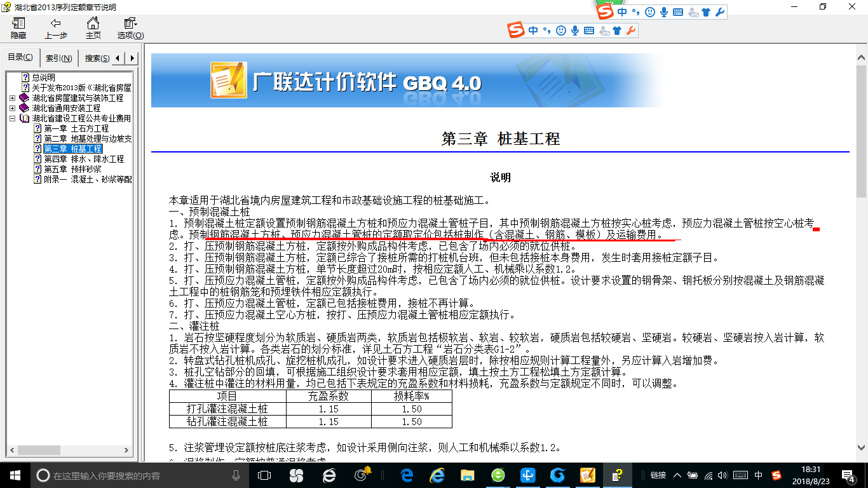Open the pinwheel fan app on taskbar
The image size is (868, 488).
(x=296, y=475)
